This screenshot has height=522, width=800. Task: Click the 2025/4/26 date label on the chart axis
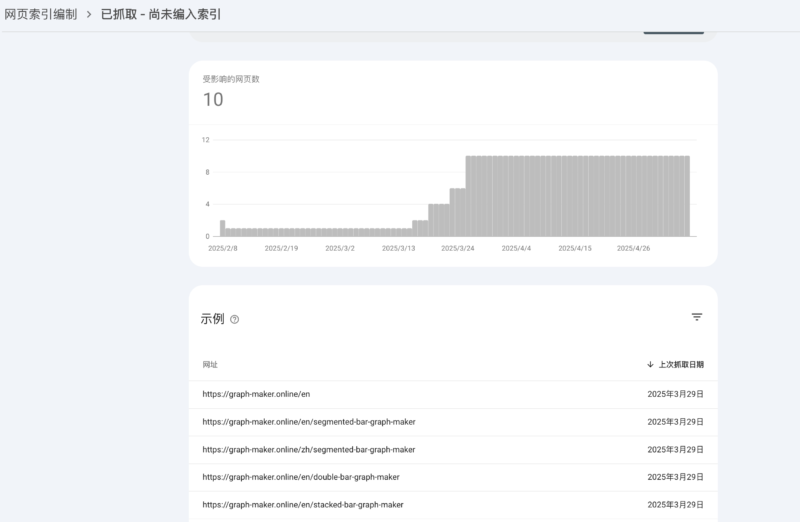tap(634, 248)
